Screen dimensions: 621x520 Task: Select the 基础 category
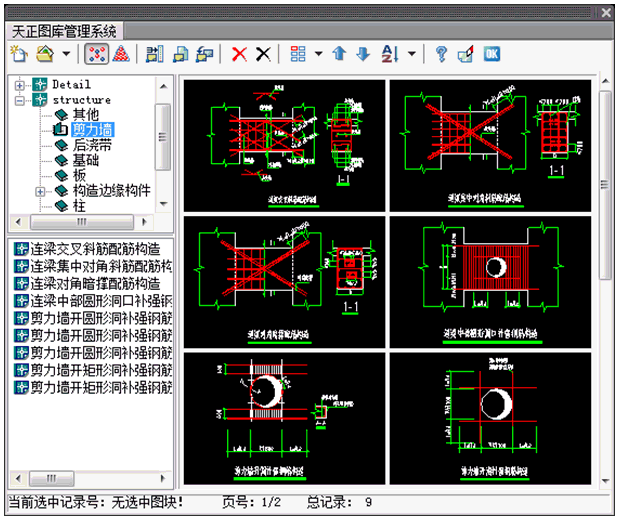(x=86, y=160)
